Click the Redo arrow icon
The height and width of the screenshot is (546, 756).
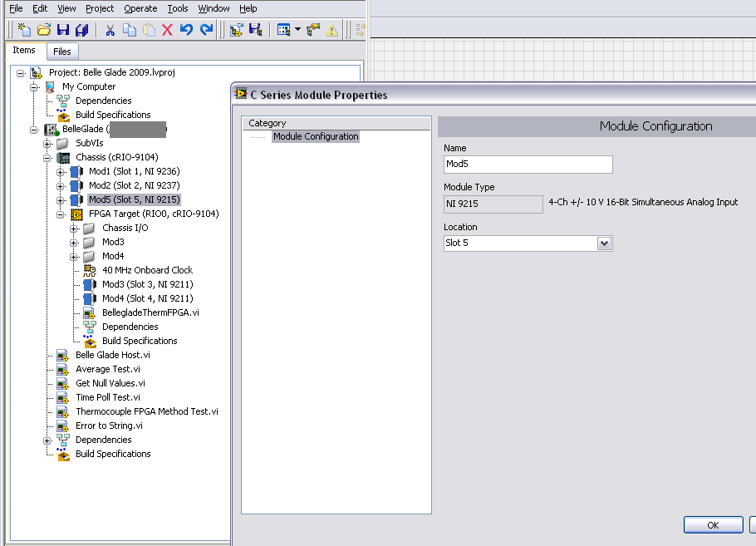coord(206,30)
